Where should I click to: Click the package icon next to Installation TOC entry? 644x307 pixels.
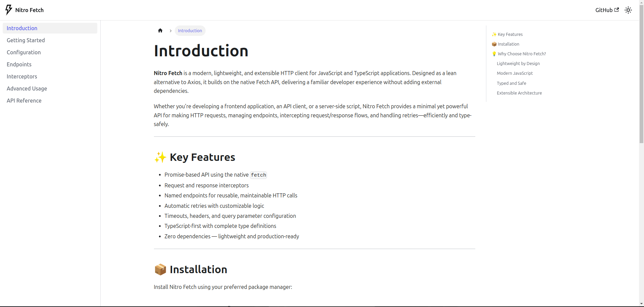pyautogui.click(x=494, y=44)
